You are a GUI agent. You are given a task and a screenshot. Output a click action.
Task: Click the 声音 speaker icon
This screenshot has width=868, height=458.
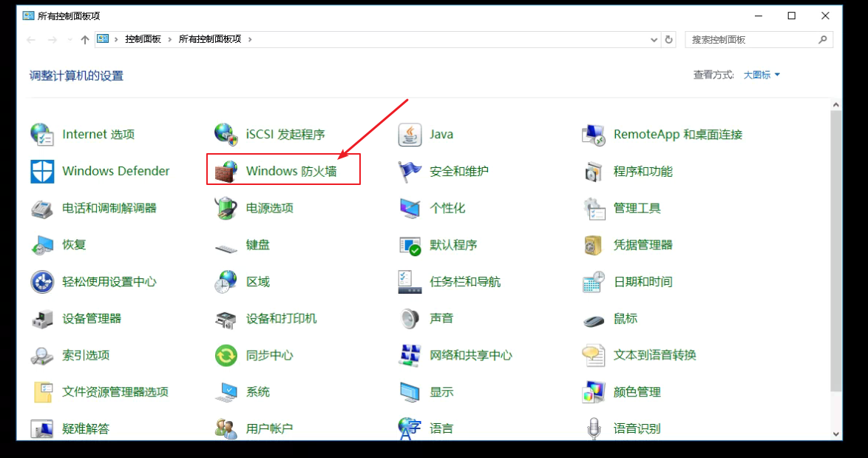pyautogui.click(x=410, y=318)
